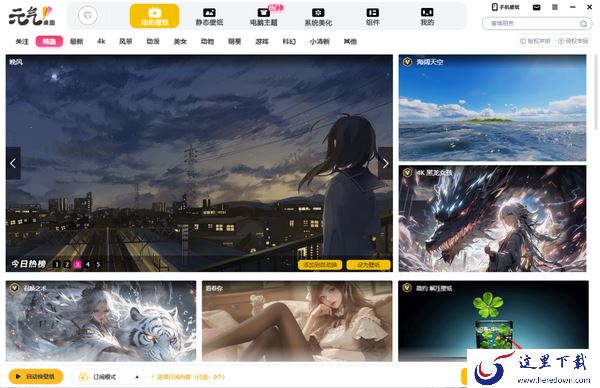Click the 手机壁纸 phone icon
The width and height of the screenshot is (600, 388).
coord(505,7)
